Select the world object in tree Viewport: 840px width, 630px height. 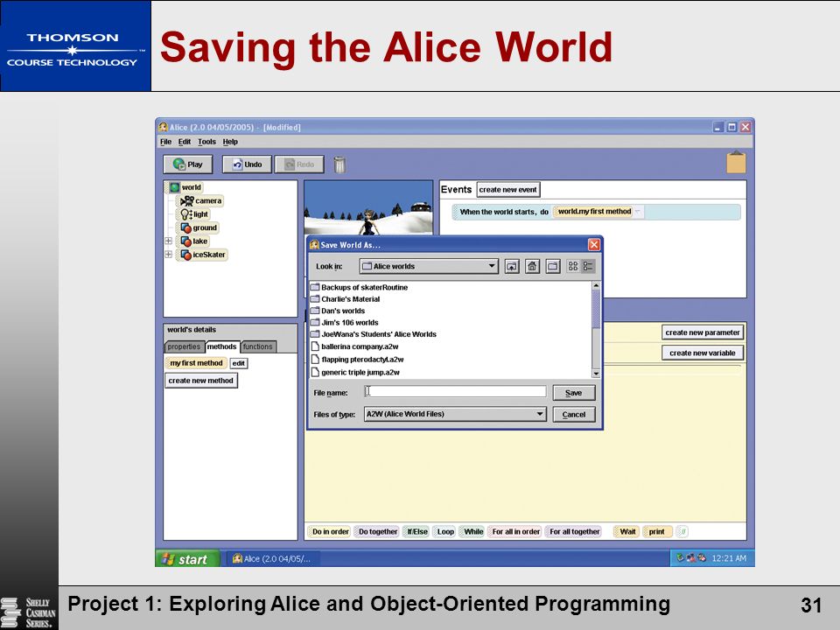coord(185,187)
